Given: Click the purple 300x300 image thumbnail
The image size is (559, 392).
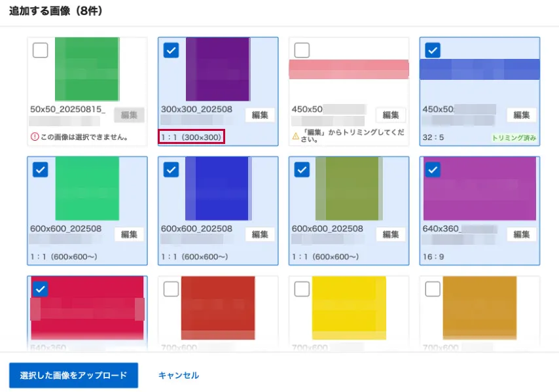Looking at the screenshot, I should point(217,69).
